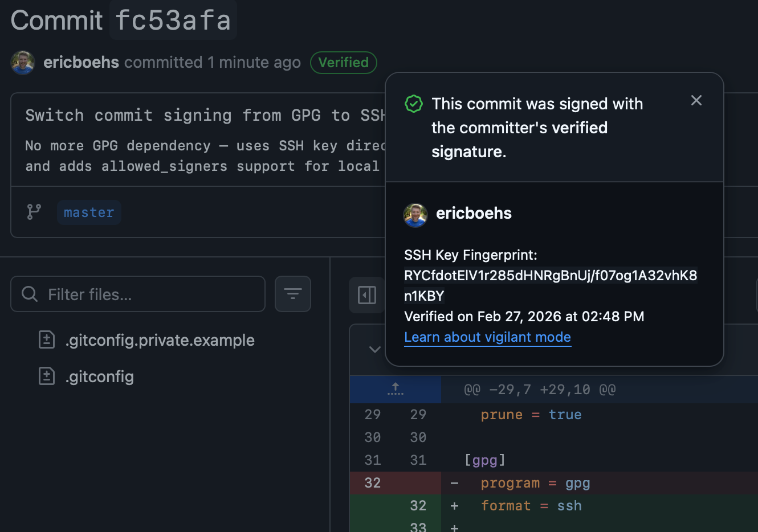Open the Learn about vigilant mode link
Viewport: 758px width, 532px height.
click(x=487, y=337)
